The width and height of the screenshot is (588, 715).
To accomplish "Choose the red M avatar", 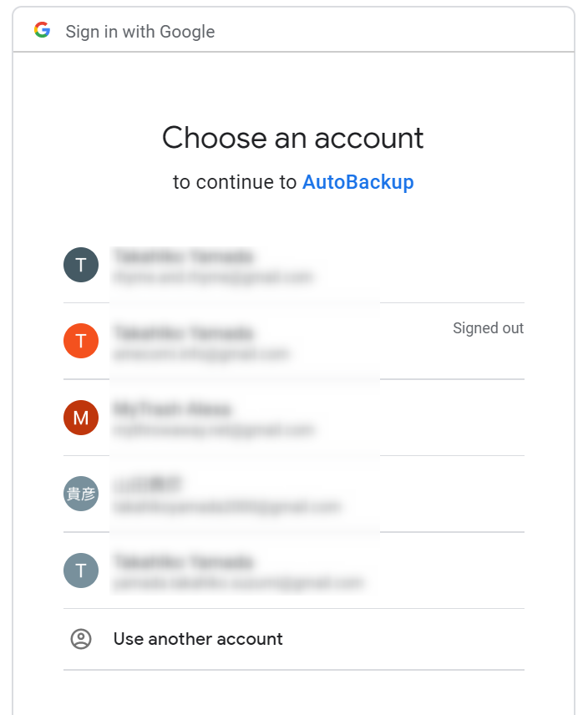I will tap(81, 418).
